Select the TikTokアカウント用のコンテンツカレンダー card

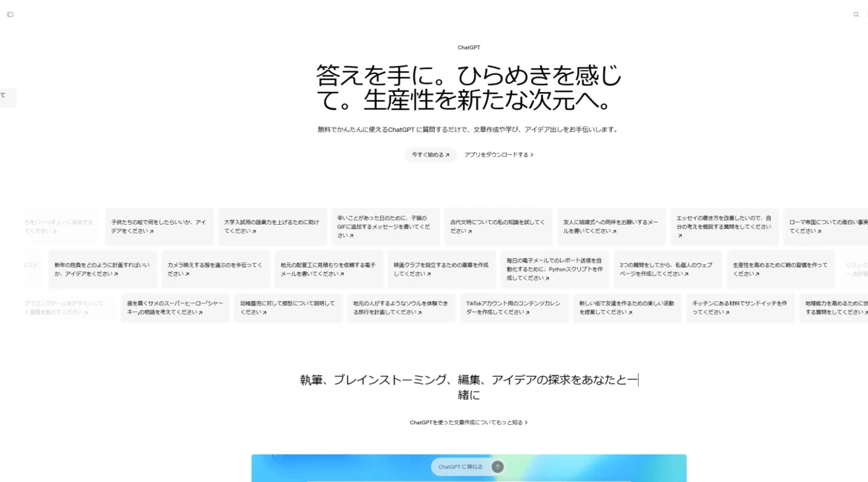pyautogui.click(x=514, y=308)
